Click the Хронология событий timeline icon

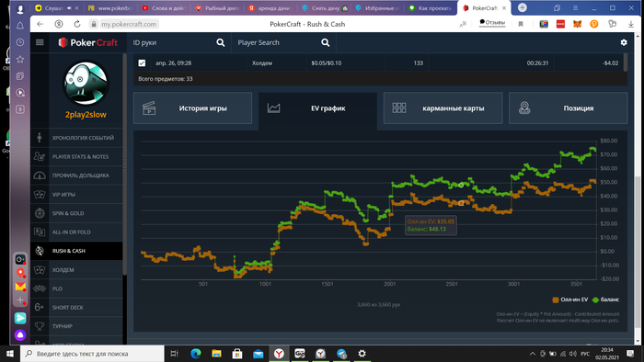coord(40,138)
